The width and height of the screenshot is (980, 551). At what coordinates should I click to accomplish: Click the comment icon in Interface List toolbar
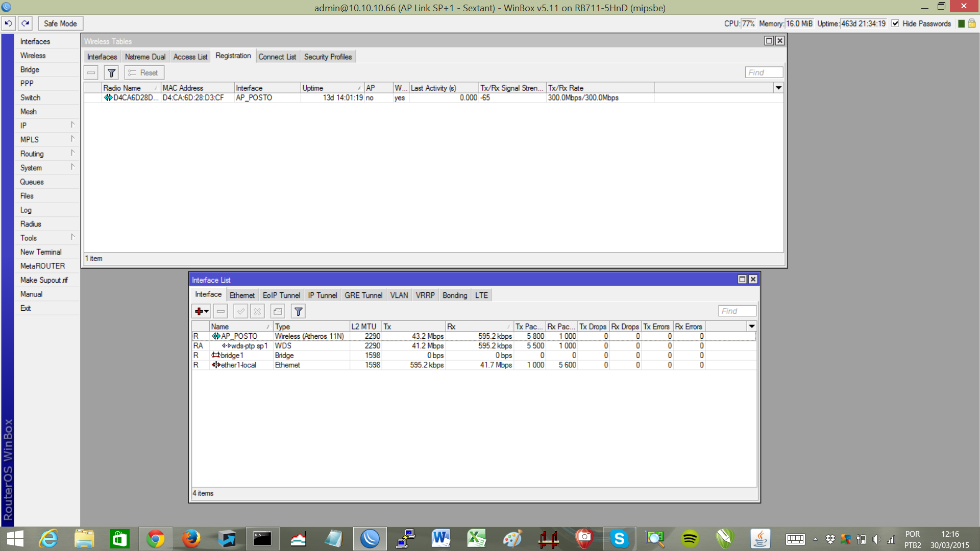(278, 311)
